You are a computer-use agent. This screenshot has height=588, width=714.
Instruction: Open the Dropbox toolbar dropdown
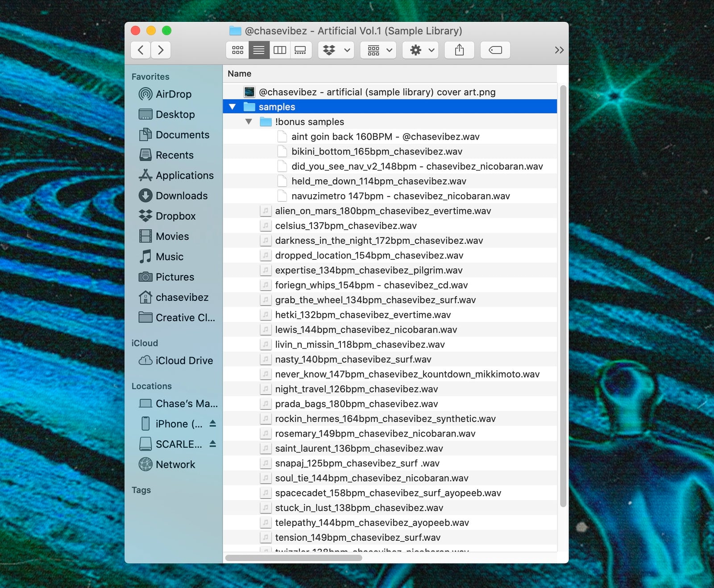point(336,50)
